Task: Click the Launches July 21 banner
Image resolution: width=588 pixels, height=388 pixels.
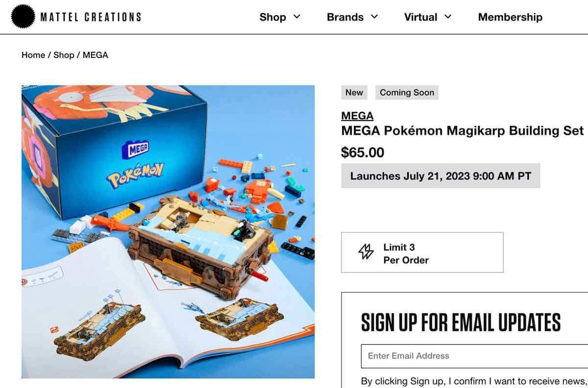Action: coord(441,175)
